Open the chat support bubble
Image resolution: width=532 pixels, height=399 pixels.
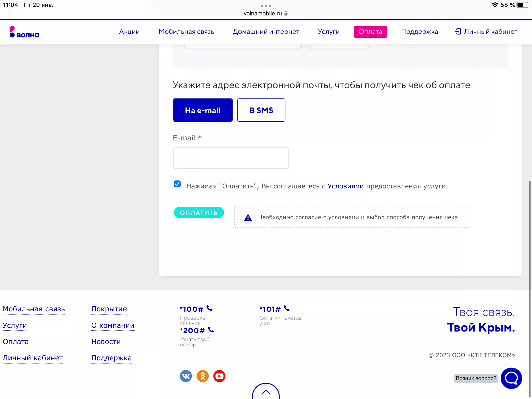click(511, 378)
